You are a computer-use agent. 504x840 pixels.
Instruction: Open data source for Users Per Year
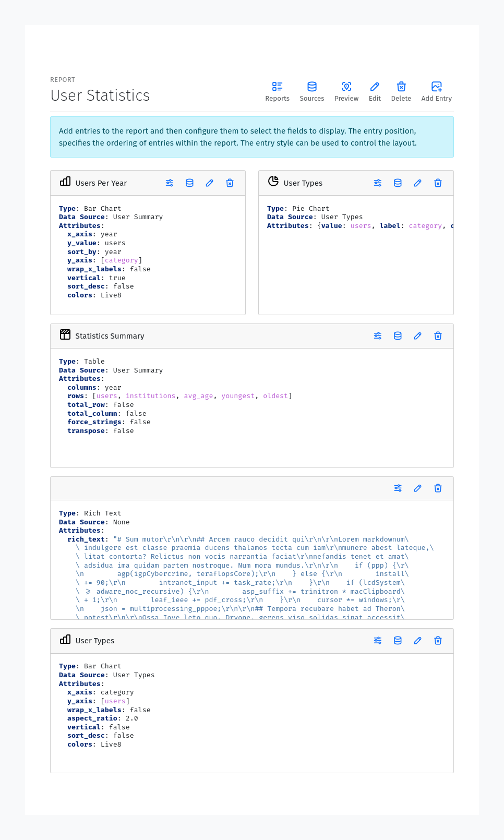189,183
